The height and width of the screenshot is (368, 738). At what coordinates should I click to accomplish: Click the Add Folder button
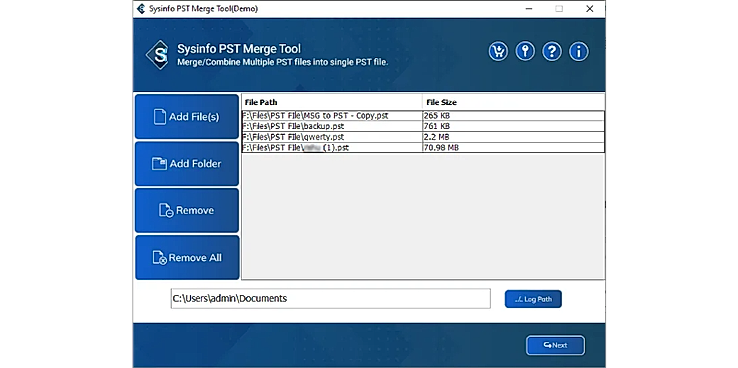[x=187, y=164]
